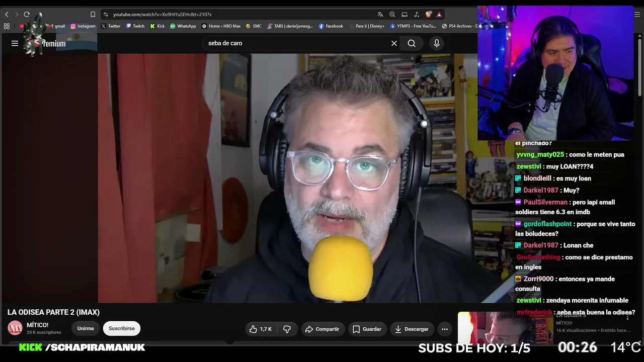Open the gmail bookmark

56,26
